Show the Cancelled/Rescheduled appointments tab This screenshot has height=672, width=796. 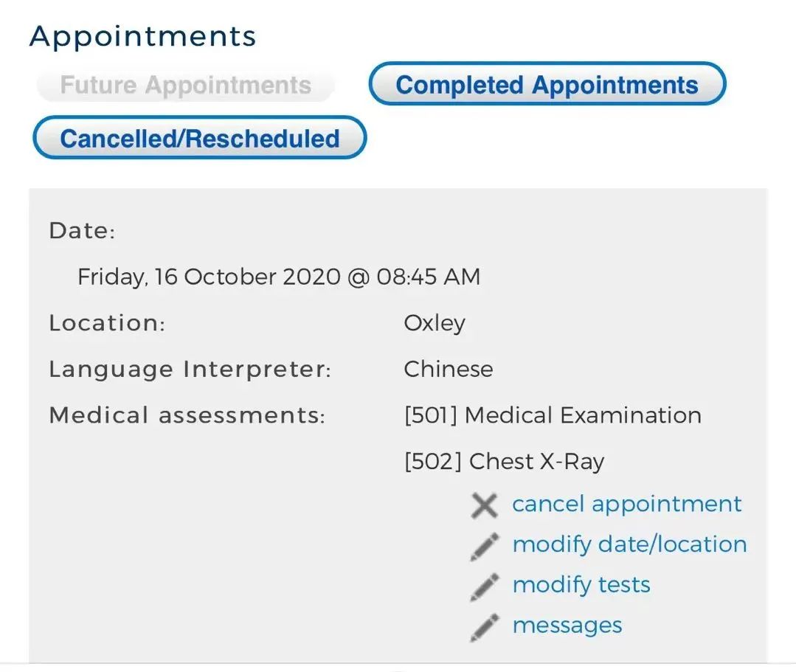[199, 138]
